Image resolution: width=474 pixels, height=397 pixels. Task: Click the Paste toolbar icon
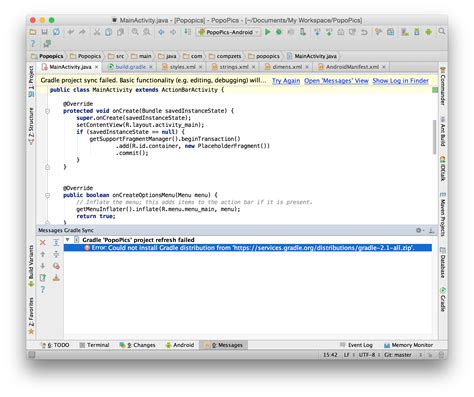point(120,32)
